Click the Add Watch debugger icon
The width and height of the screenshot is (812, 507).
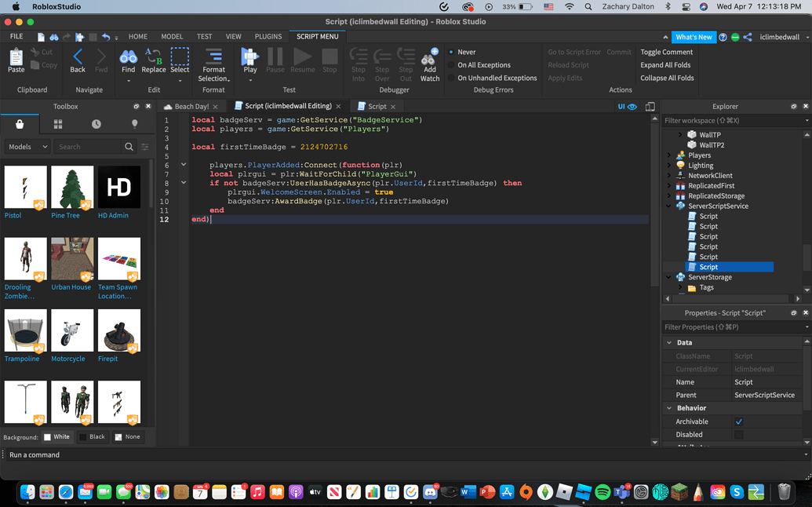pyautogui.click(x=429, y=57)
